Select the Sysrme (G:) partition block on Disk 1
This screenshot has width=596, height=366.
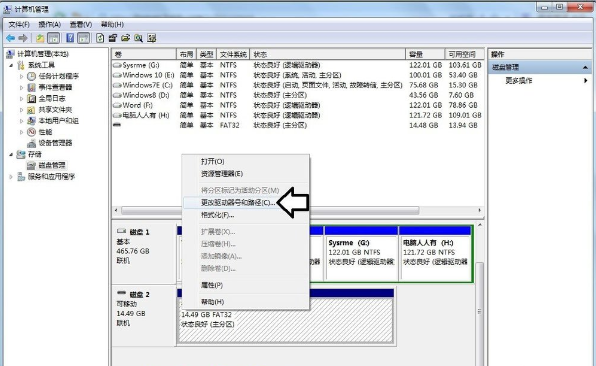click(x=361, y=254)
